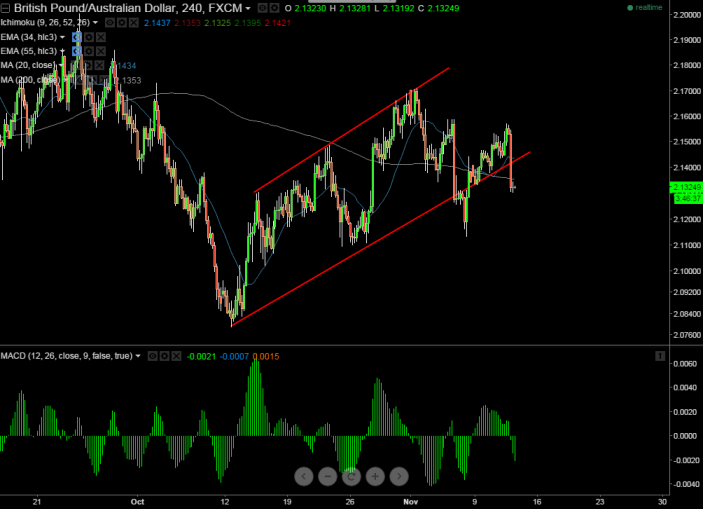703x509 pixels.
Task: Select the MACD (12, 26, close, 9, false, true) label
Action: pos(66,356)
